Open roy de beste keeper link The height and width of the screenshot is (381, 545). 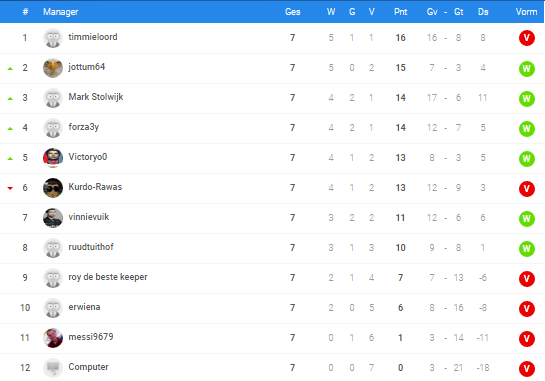[x=108, y=277]
